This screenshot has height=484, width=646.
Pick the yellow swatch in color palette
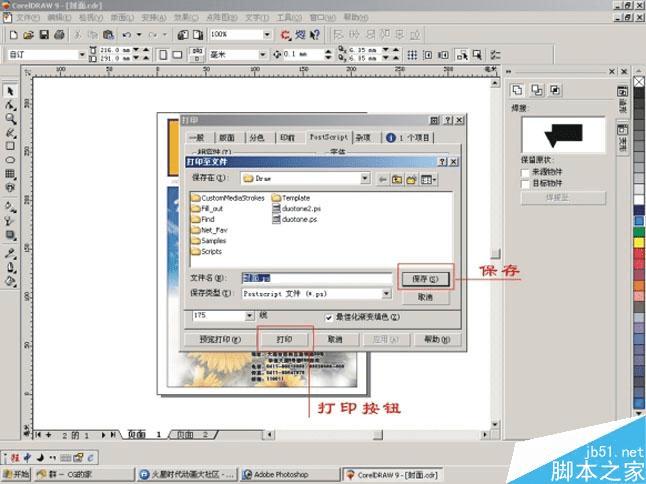tap(639, 242)
